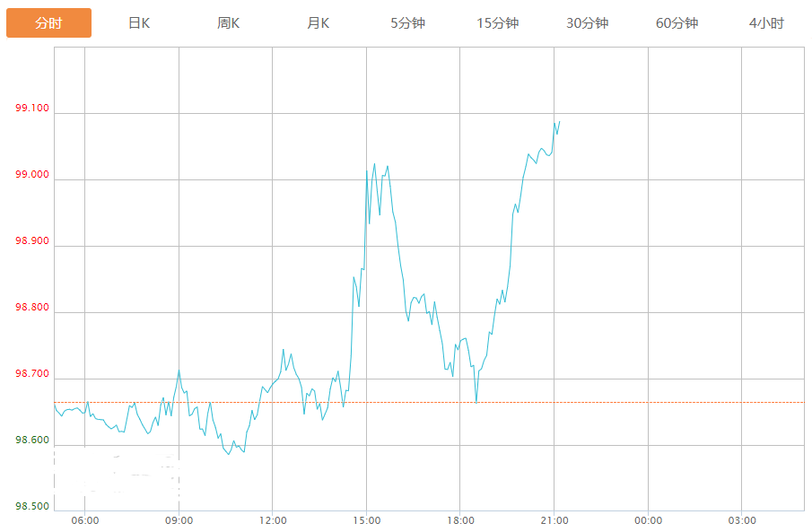
Task: Click the 99.100 price axis label
Action: point(32,109)
